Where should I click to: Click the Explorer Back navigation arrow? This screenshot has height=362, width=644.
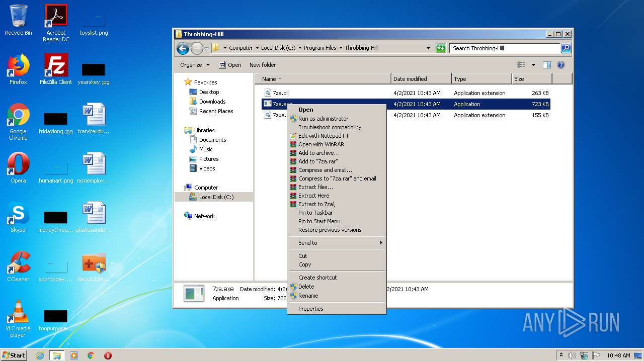(x=183, y=48)
